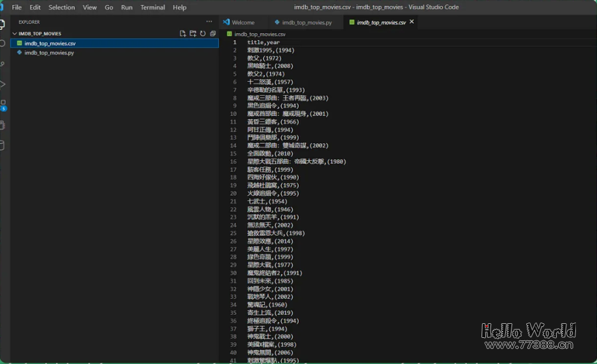The height and width of the screenshot is (364, 597).
Task: Collapse all folders in Explorer
Action: click(213, 34)
